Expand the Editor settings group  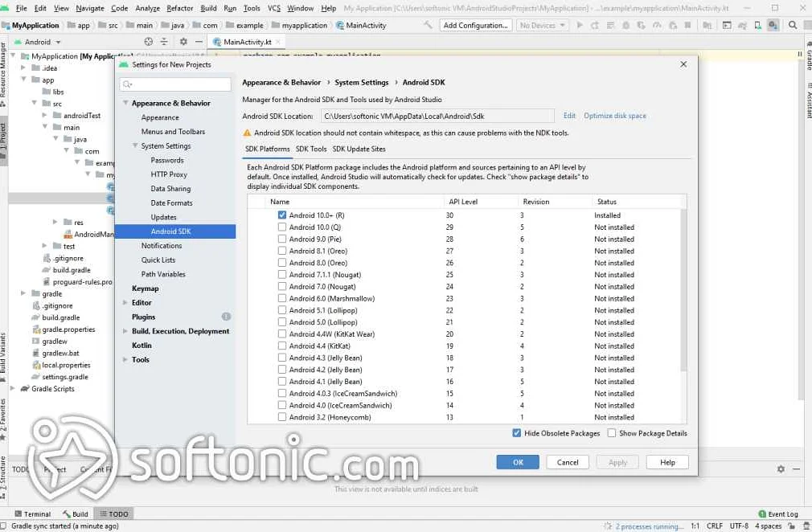(125, 302)
